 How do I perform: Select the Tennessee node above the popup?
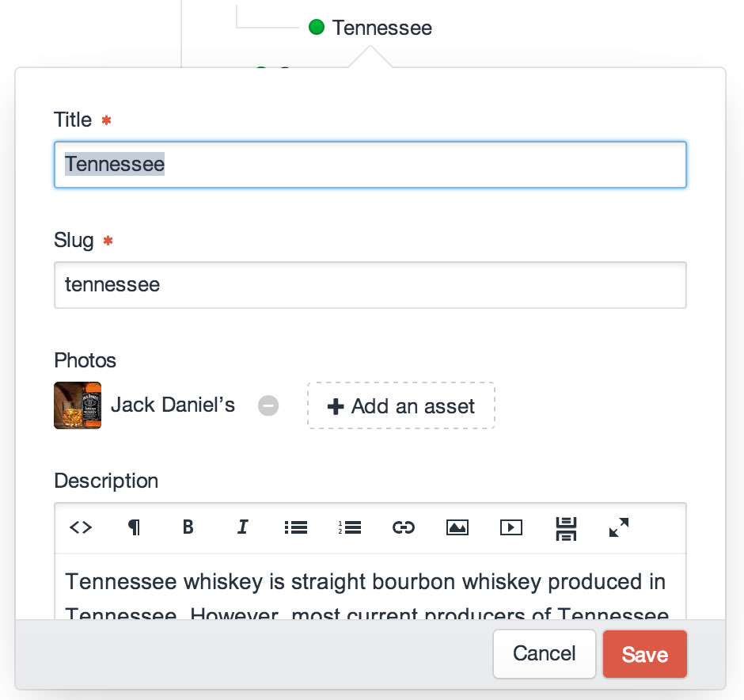click(x=381, y=27)
